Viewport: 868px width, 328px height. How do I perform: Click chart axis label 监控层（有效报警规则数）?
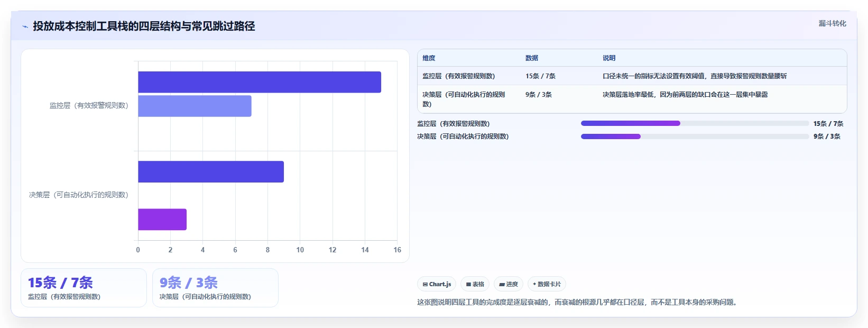89,106
